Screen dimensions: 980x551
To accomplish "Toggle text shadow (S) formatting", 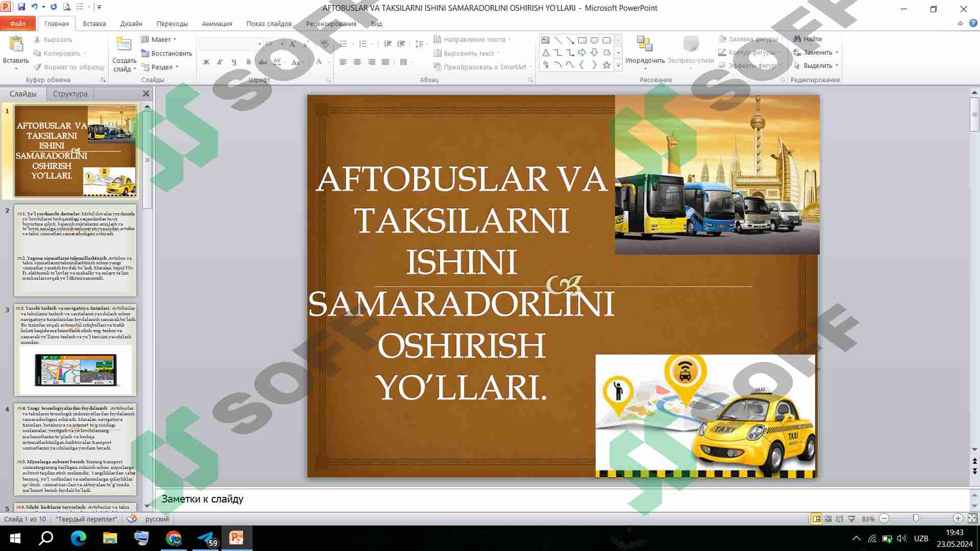I will click(249, 62).
